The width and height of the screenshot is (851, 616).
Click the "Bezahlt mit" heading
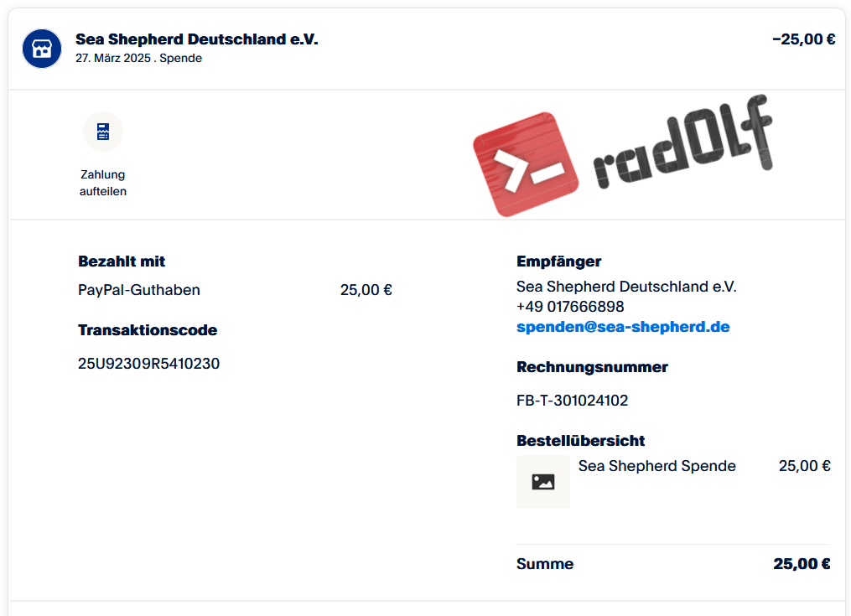click(x=122, y=261)
